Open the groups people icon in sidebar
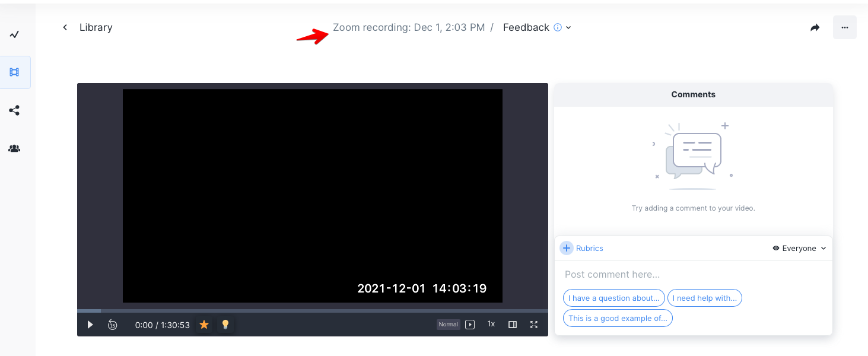The width and height of the screenshot is (868, 356). 15,148
